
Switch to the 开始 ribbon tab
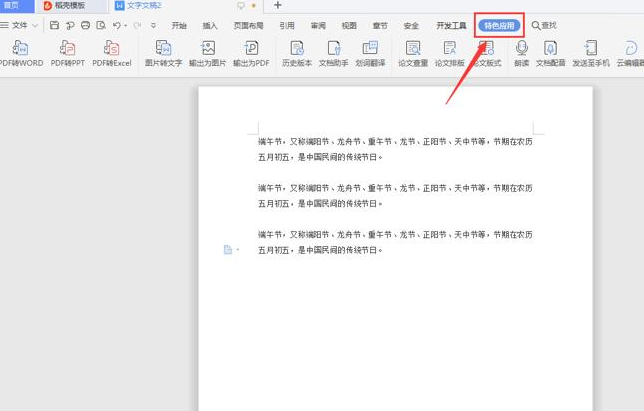tap(179, 25)
